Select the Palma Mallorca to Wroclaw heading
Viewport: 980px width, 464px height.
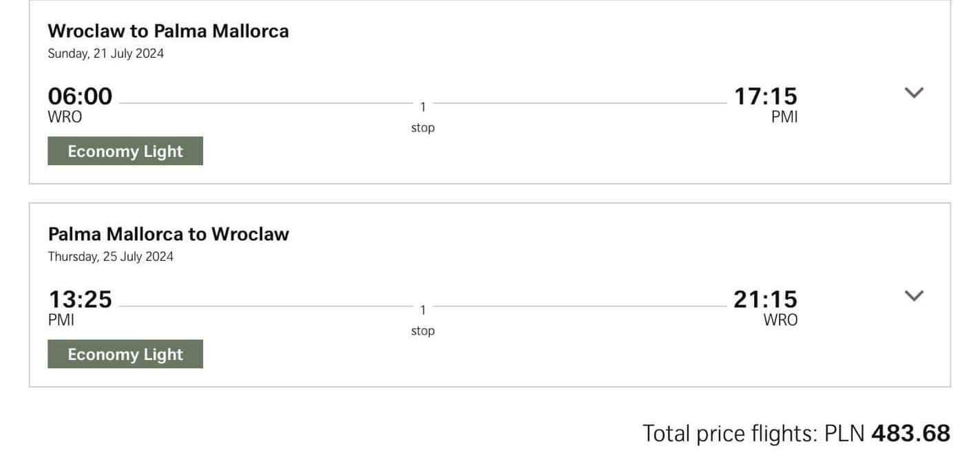click(168, 234)
